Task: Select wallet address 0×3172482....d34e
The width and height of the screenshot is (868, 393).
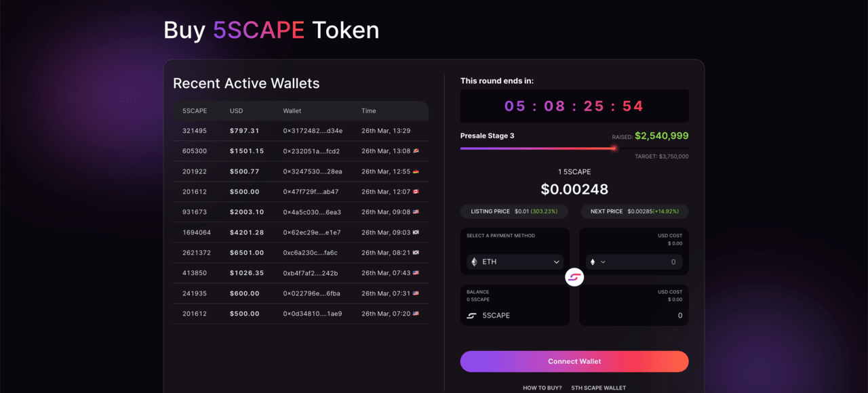Action: [x=313, y=131]
